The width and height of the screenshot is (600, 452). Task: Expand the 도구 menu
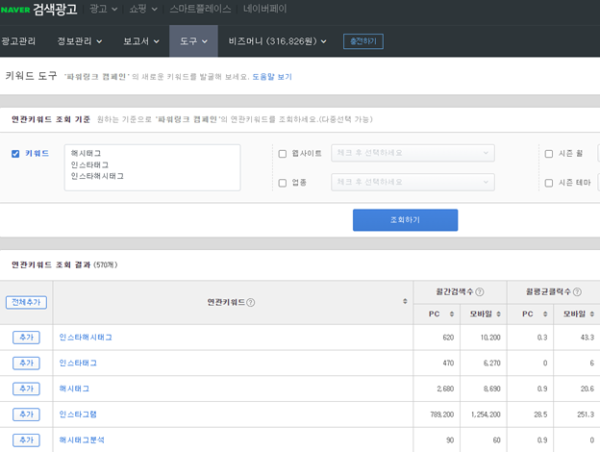pyautogui.click(x=193, y=42)
